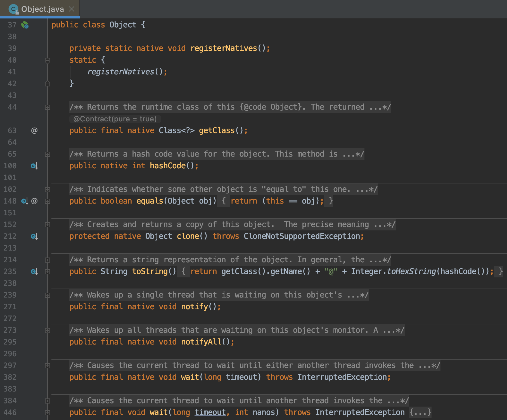Click the folded comment 'Indicates whether some other object'
Screen dimensions: 507x420
click(x=224, y=189)
